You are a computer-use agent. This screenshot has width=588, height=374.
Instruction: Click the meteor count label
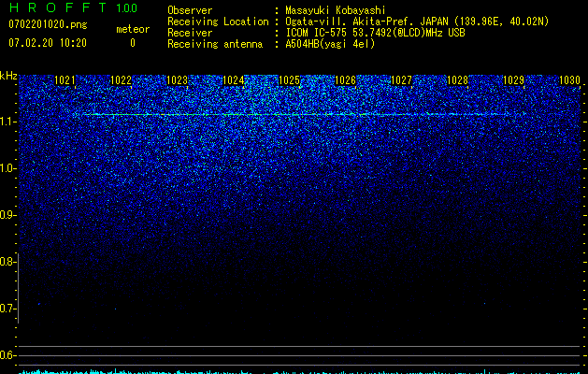133,29
